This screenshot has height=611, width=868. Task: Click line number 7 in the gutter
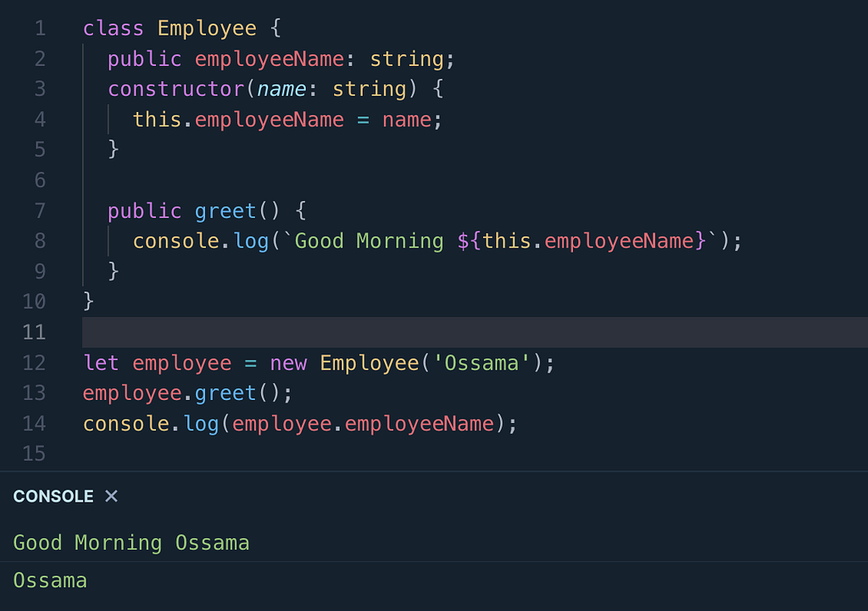click(x=40, y=211)
